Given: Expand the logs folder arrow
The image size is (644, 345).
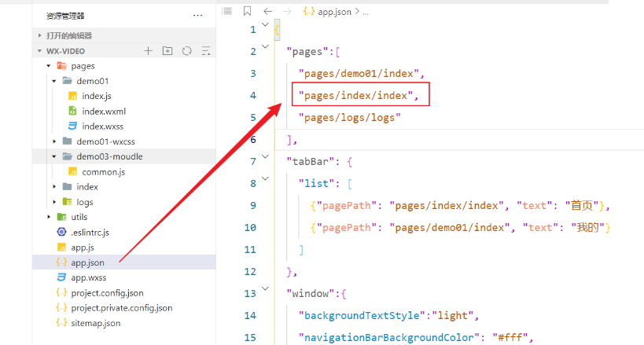Looking at the screenshot, I should point(54,202).
